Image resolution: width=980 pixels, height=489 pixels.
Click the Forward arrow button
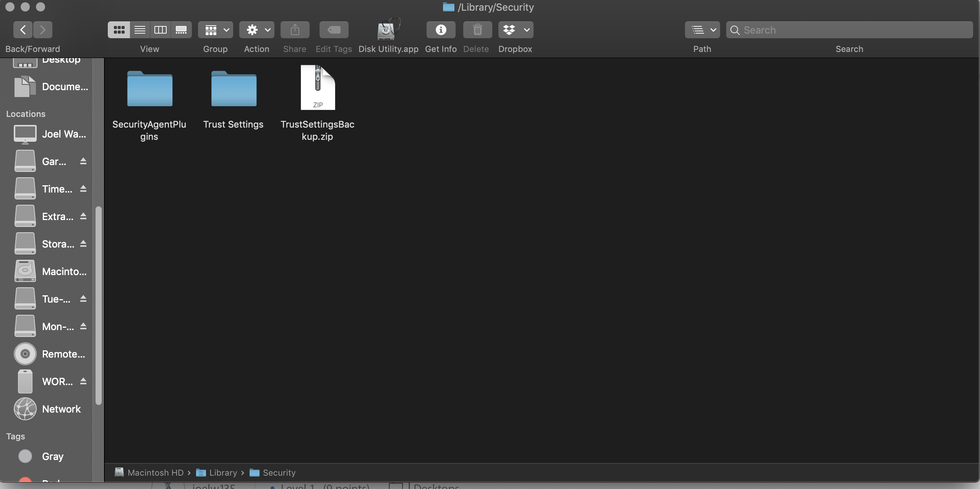coord(43,30)
